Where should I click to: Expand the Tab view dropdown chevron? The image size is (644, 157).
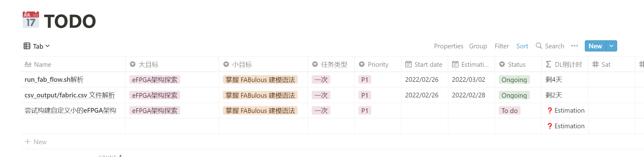(x=48, y=46)
